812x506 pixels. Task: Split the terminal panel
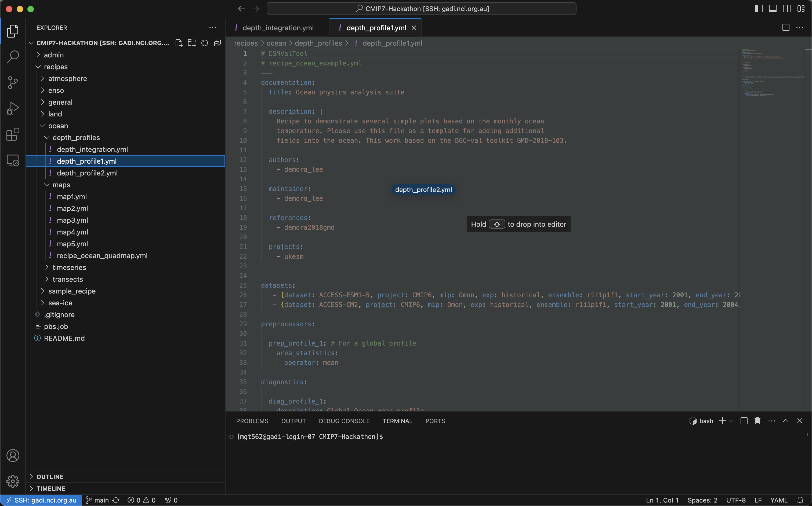[x=744, y=421]
